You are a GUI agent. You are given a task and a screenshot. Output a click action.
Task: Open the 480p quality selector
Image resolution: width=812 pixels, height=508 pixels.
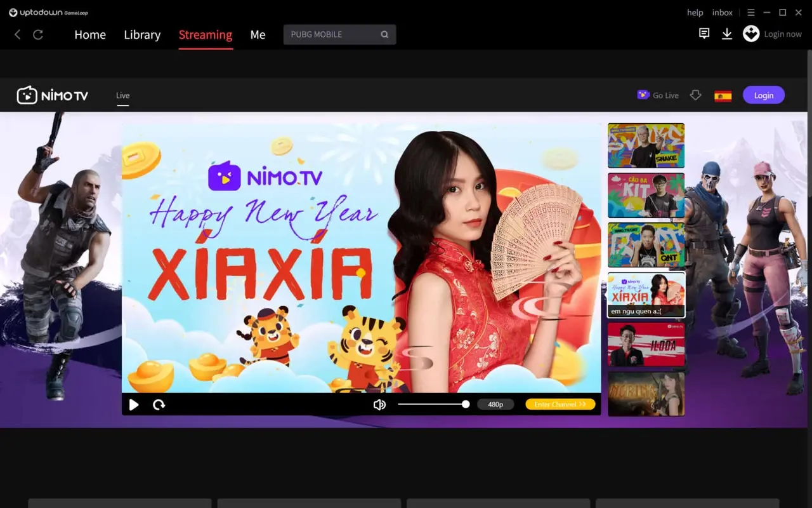(495, 404)
